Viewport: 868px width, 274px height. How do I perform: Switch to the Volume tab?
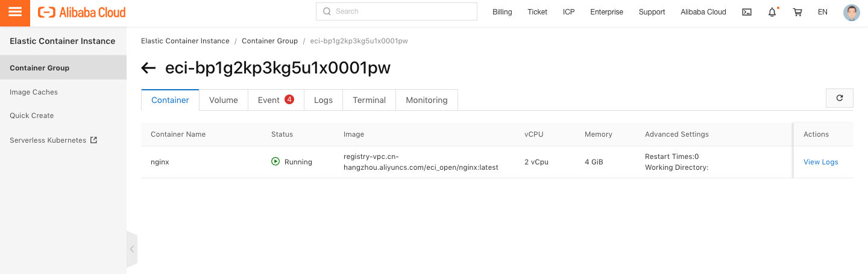pos(224,100)
